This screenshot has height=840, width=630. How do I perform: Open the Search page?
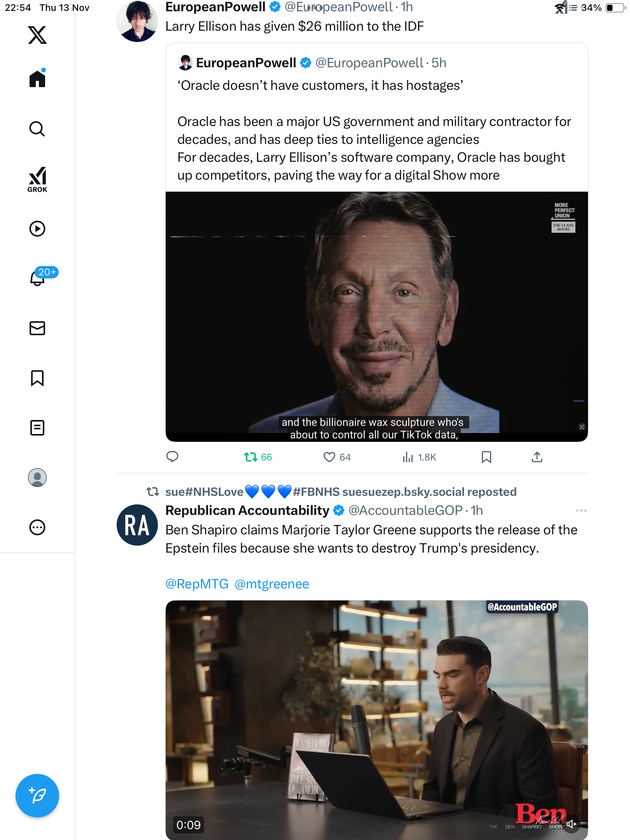[x=37, y=129]
